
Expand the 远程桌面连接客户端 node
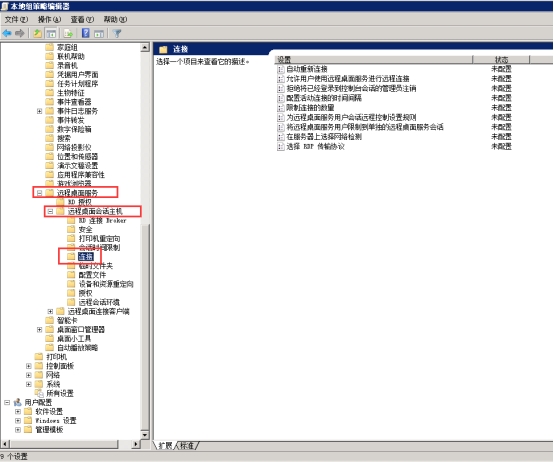(x=50, y=312)
